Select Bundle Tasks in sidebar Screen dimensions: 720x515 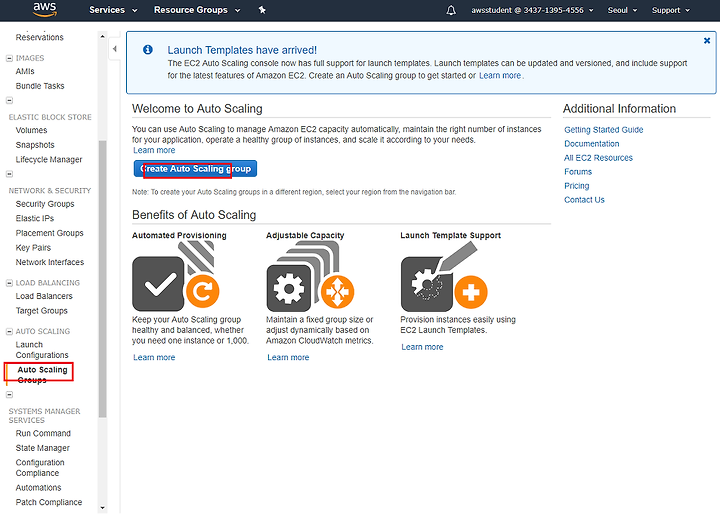[x=40, y=86]
